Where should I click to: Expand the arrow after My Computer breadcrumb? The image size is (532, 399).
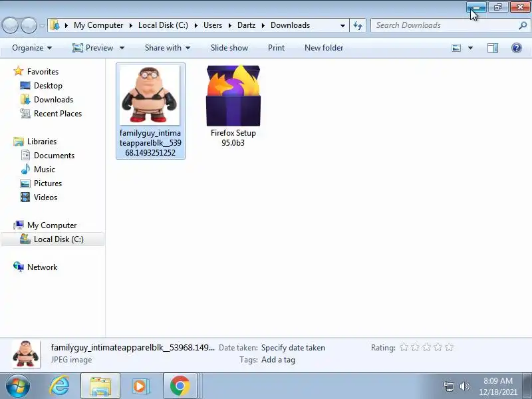coord(130,25)
